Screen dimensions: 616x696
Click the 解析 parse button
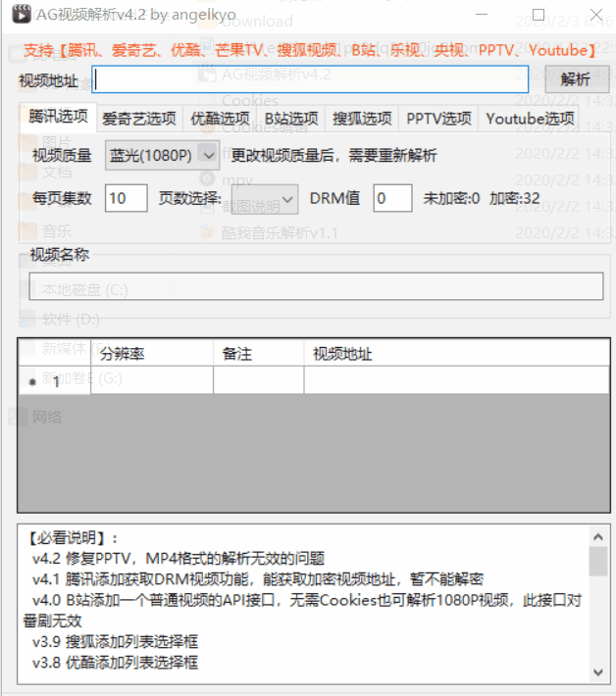coord(577,79)
